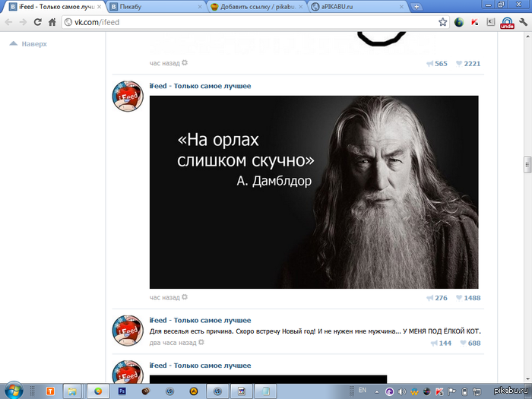
Task: Click the Наверх link to go up
Action: pyautogui.click(x=34, y=44)
